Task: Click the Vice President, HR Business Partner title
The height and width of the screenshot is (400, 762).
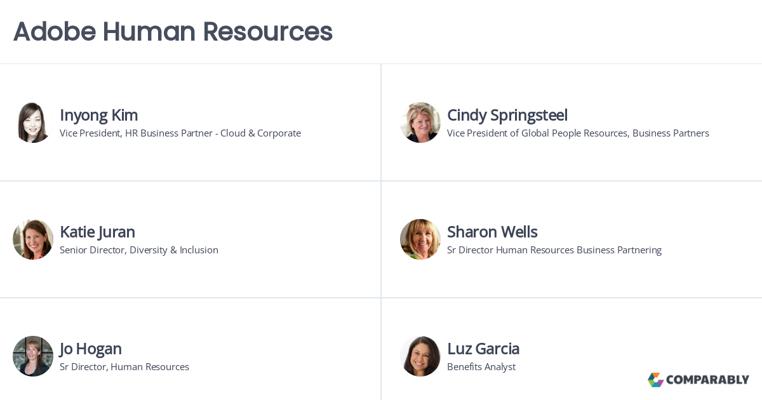Action: 180,133
